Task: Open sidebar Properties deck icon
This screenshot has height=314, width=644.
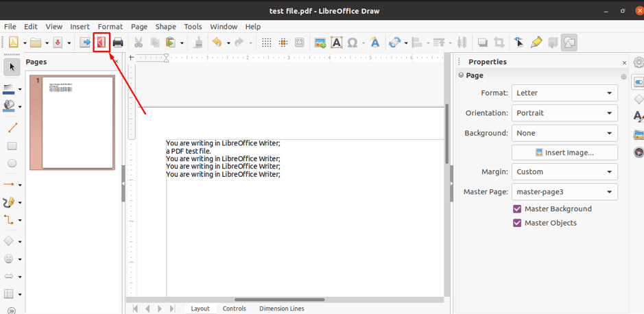Action: point(639,82)
